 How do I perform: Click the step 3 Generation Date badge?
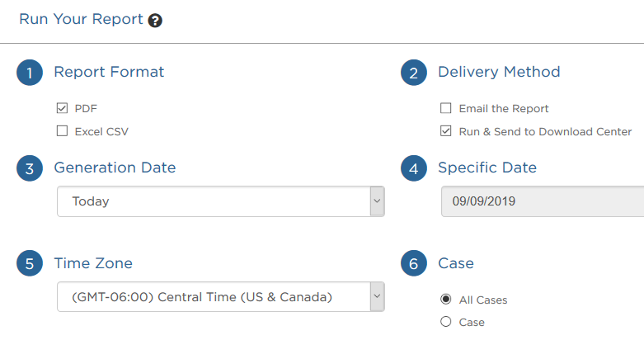30,168
